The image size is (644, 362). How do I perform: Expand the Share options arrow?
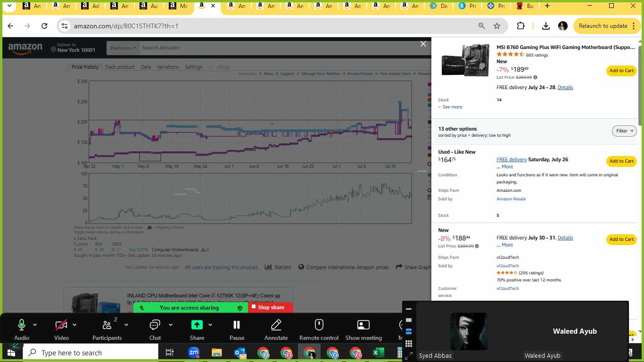(210, 325)
